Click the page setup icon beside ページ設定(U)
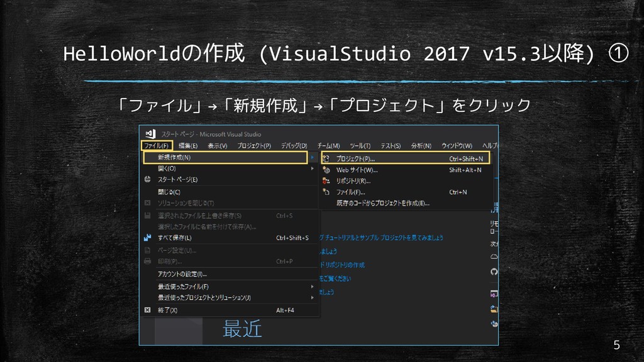Screen dimensions: 644x362 coord(147,250)
